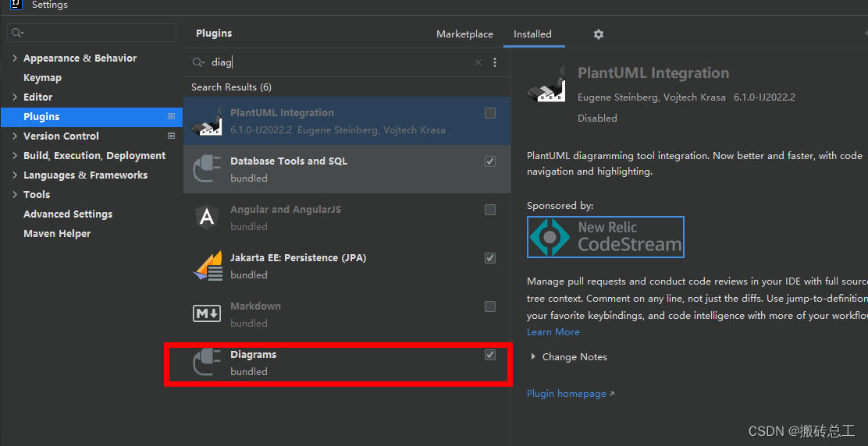Enable the PlantUML Integration checkbox
Viewport: 868px width, 446px height.
pyautogui.click(x=490, y=113)
